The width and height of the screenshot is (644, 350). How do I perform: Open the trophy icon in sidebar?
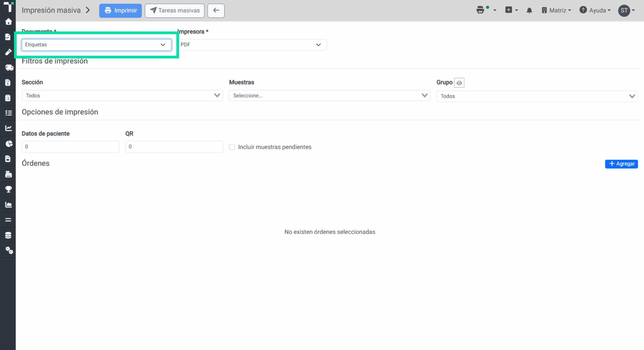tap(8, 189)
